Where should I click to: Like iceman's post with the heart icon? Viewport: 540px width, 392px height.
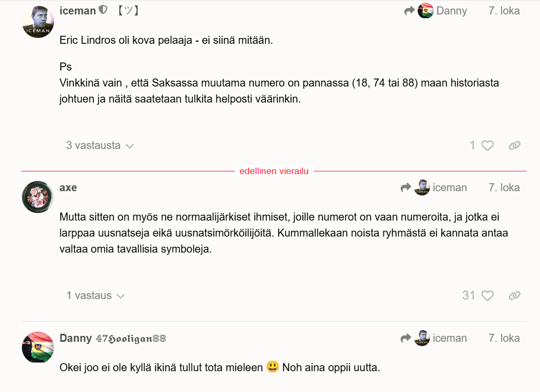(488, 145)
